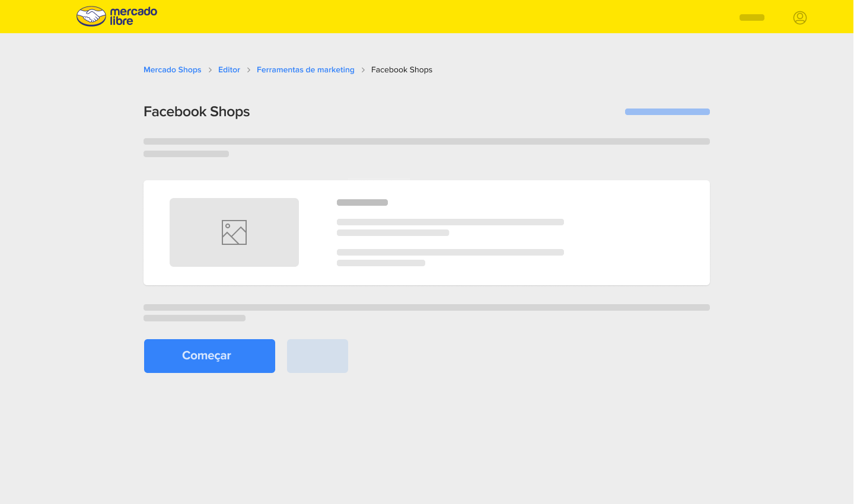The height and width of the screenshot is (504, 854).
Task: Click the Começar button
Action: coord(209,356)
